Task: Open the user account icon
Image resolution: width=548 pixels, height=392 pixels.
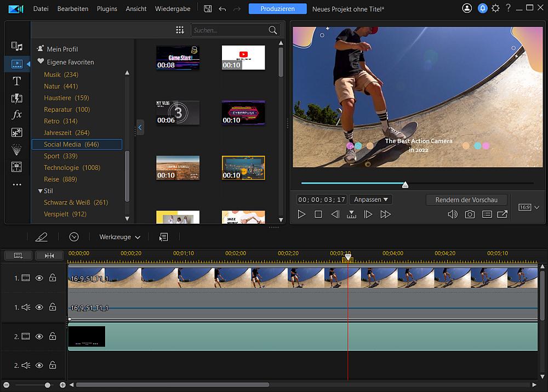Action: pyautogui.click(x=467, y=8)
